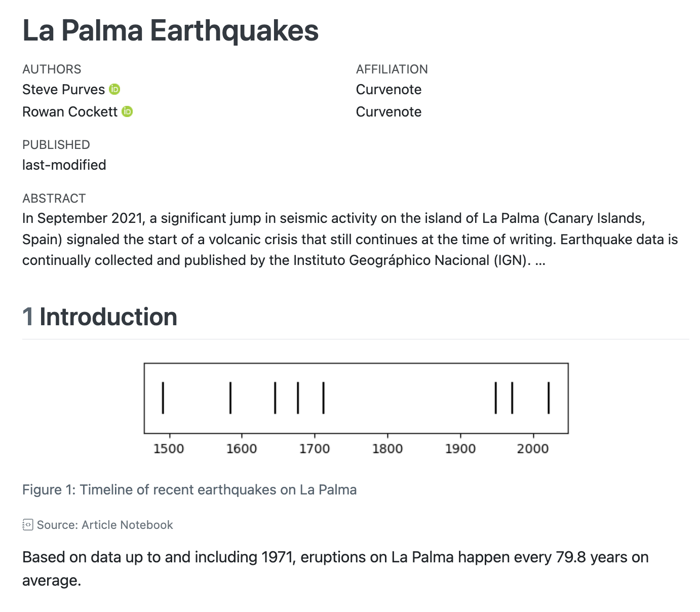
Task: Select Curvenote affiliation beside Steve Purves
Action: tap(388, 90)
